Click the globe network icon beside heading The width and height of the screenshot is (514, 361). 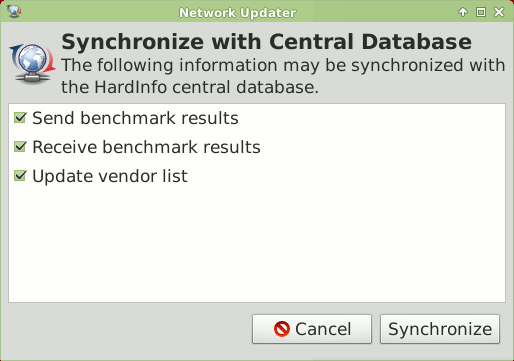tap(32, 63)
